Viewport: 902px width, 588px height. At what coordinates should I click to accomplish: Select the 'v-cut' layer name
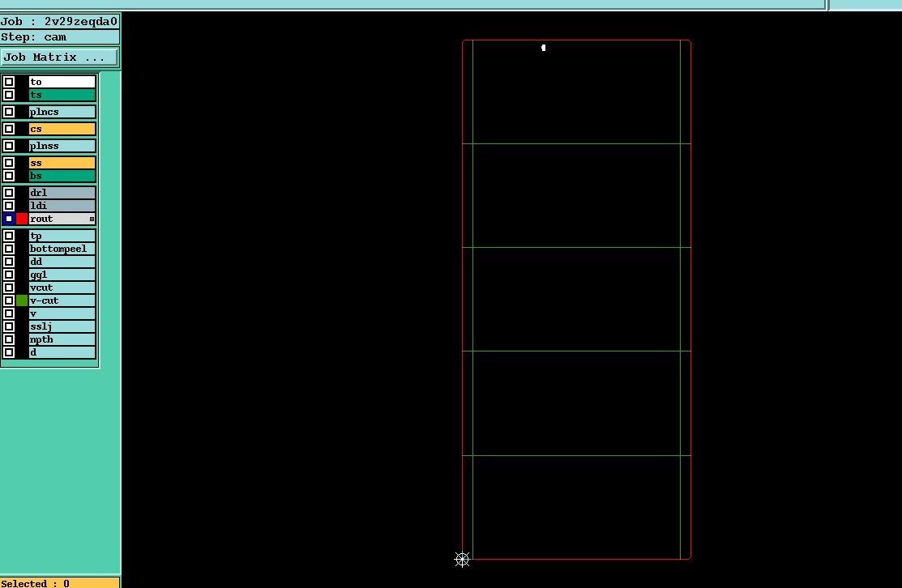pos(62,300)
